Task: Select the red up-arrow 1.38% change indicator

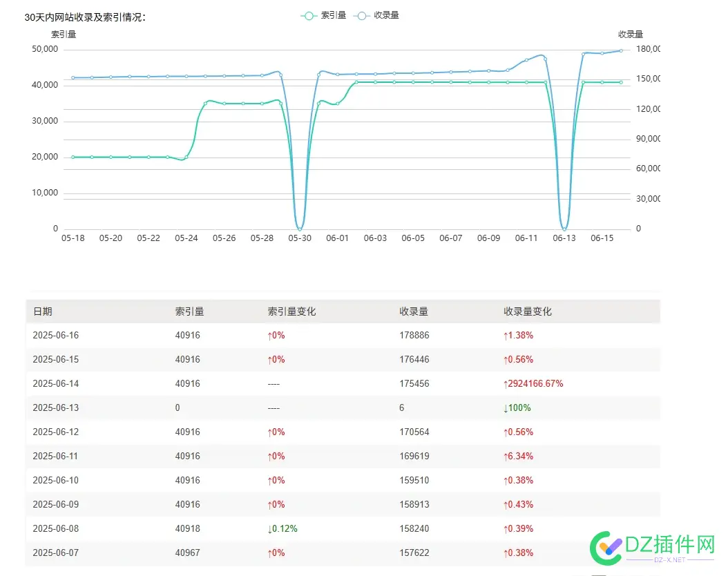Action: coord(518,336)
